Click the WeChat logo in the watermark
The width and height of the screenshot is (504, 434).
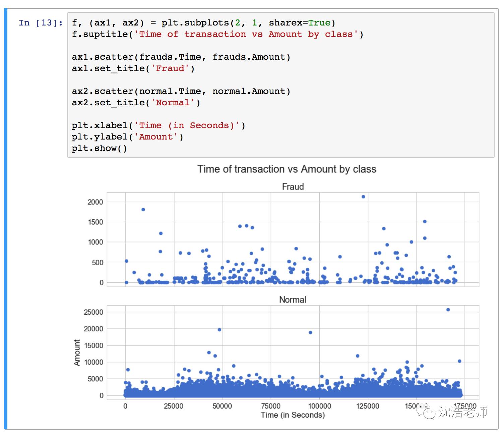[x=425, y=412]
